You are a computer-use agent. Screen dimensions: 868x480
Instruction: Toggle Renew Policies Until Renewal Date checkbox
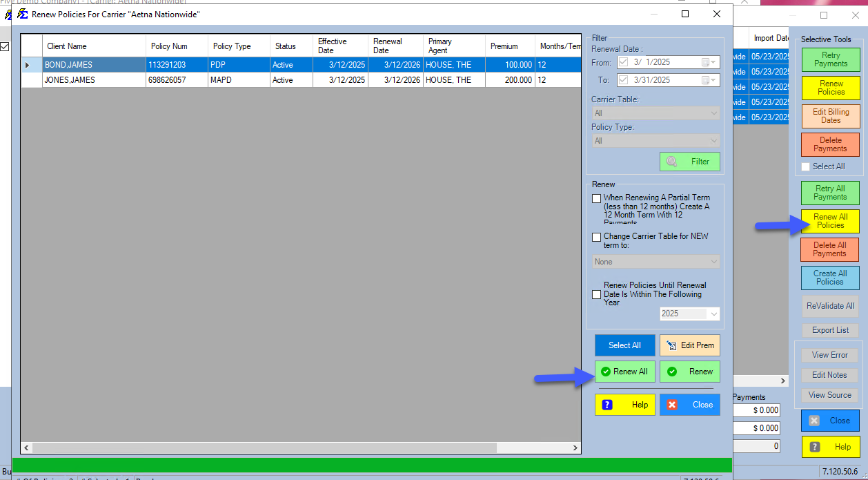(x=597, y=294)
